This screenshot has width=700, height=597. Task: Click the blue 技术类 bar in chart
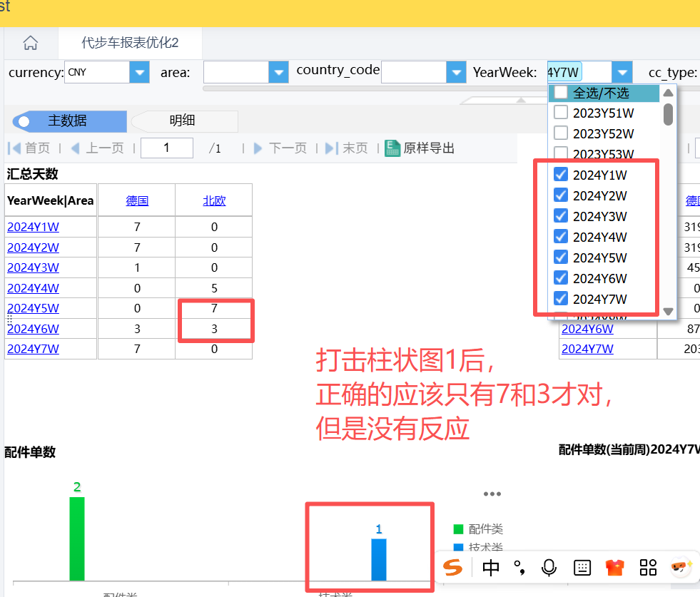coord(379,560)
